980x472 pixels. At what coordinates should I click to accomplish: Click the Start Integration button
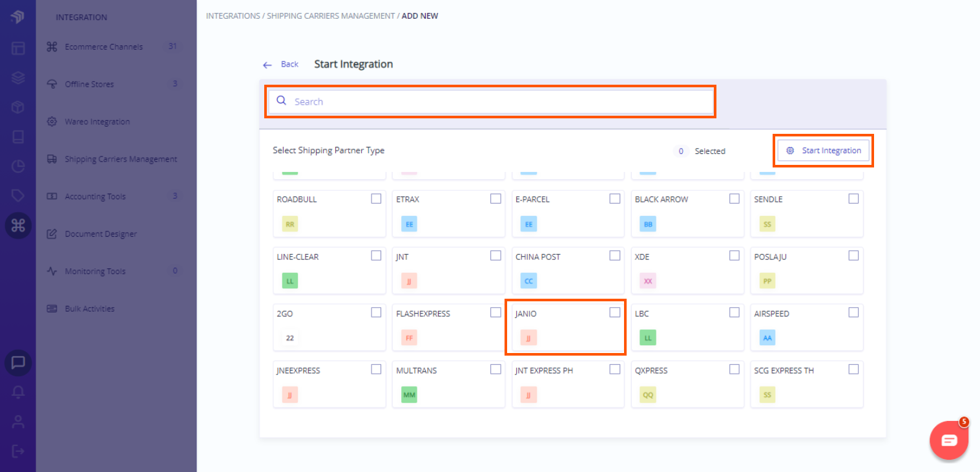[x=824, y=151]
